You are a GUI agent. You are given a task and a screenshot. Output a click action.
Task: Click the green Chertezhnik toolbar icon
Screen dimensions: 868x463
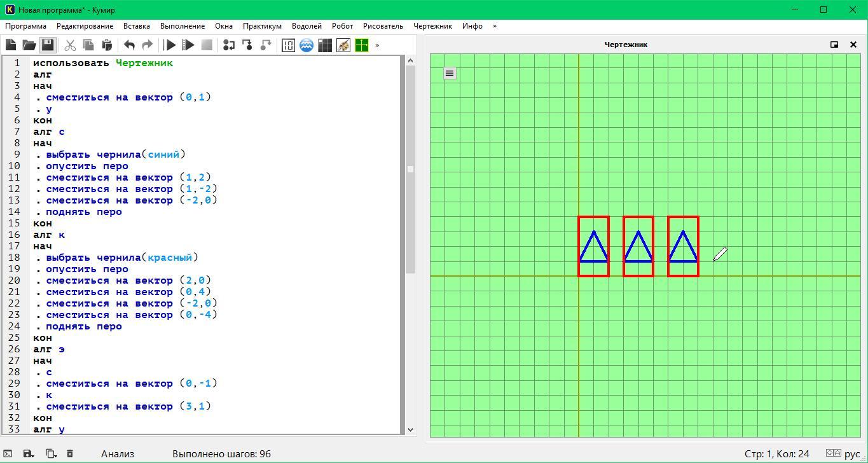coord(362,45)
